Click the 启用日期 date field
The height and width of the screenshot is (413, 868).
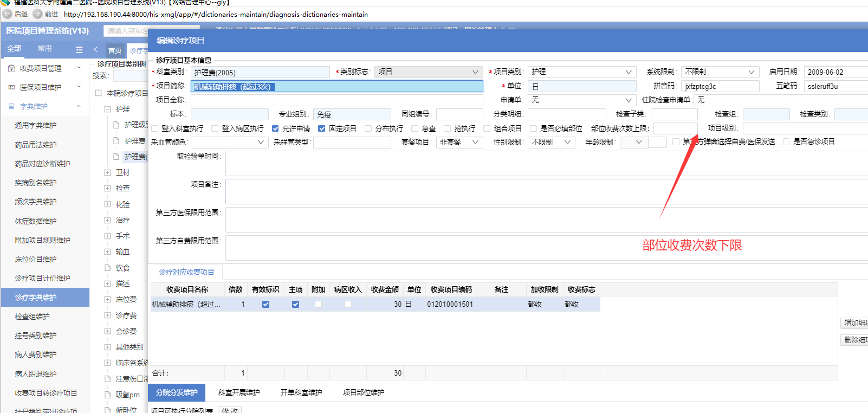836,72
